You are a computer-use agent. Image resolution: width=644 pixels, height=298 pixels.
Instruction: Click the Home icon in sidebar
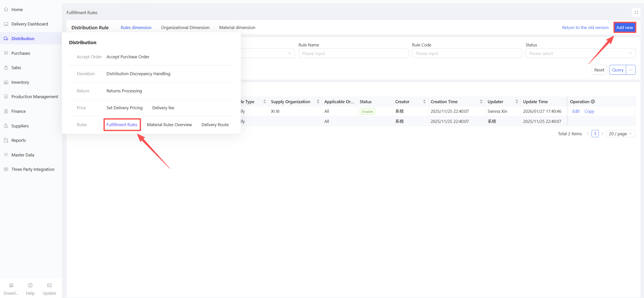(x=6, y=9)
